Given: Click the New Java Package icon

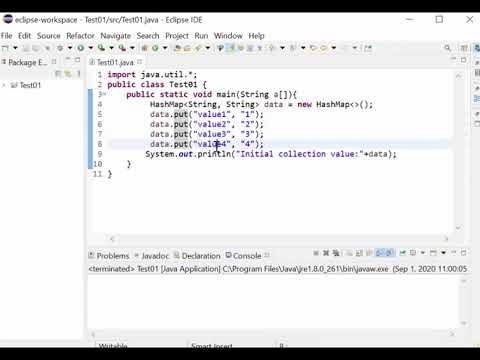Looking at the screenshot, I should (x=145, y=48).
